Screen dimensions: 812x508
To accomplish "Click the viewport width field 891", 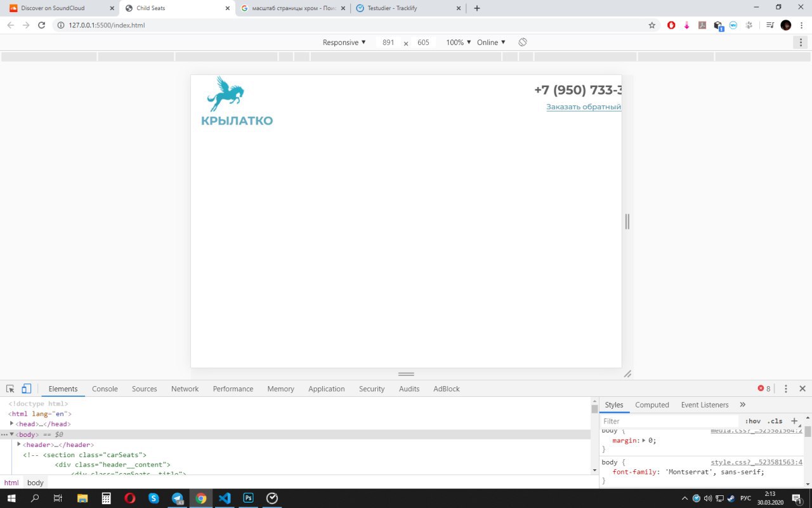I will coord(388,43).
